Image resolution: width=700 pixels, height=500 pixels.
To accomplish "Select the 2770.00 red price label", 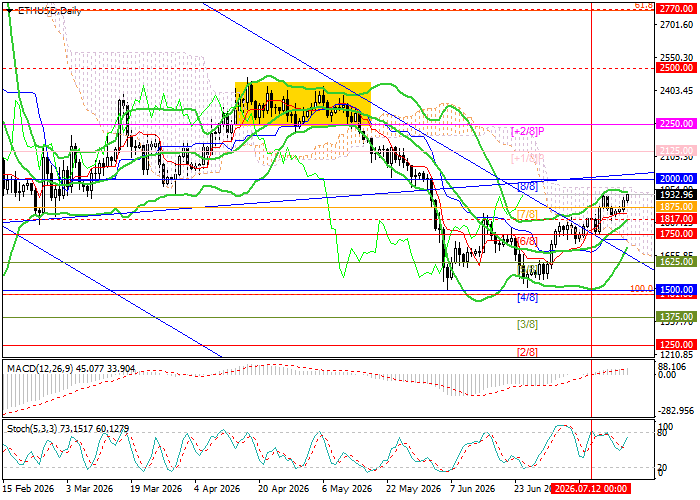I will (x=676, y=9).
